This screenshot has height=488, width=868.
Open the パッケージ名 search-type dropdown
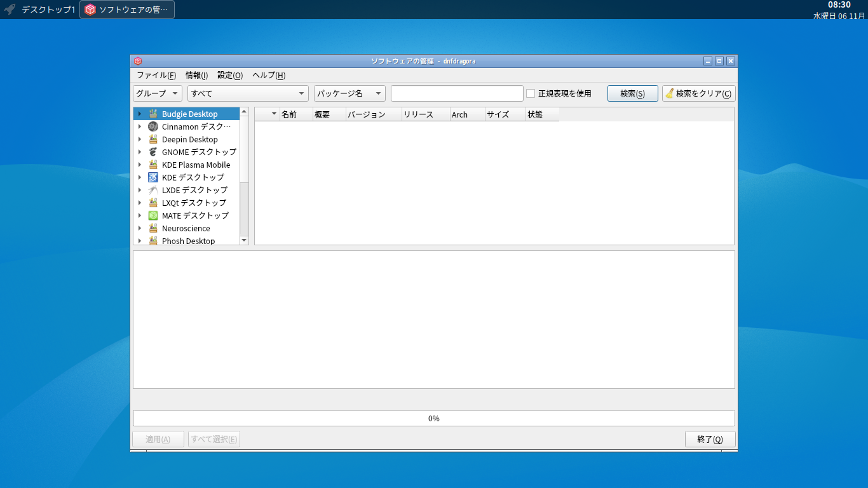[349, 93]
